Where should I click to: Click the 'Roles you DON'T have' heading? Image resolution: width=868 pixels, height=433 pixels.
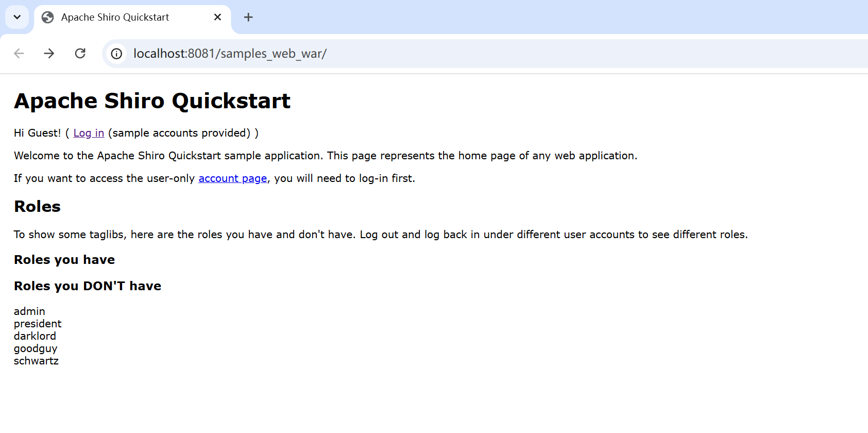tap(88, 286)
